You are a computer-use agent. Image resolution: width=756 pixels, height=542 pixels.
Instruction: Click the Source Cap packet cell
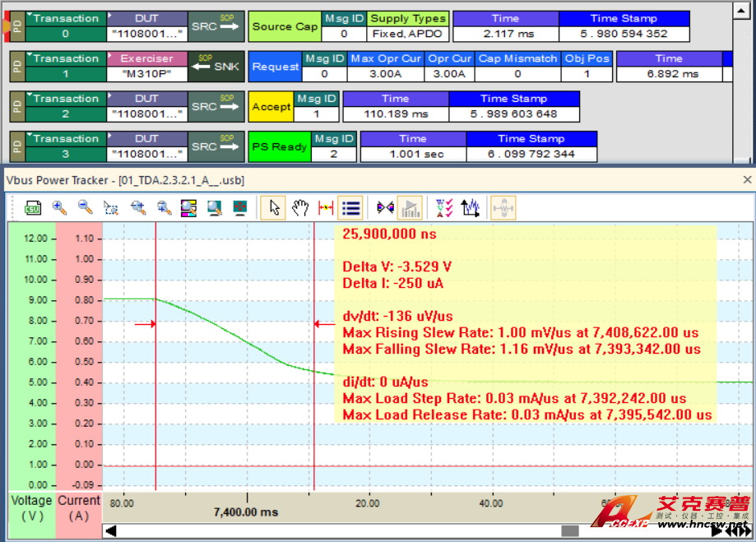(x=285, y=26)
